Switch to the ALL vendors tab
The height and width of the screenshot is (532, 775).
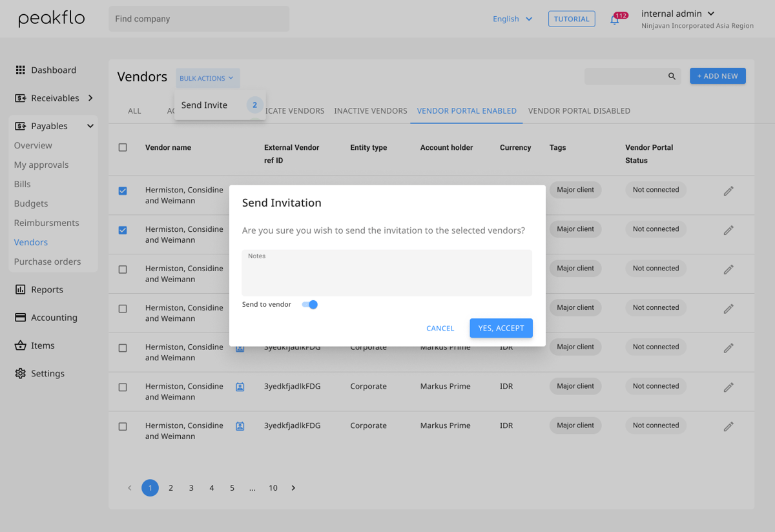click(x=134, y=111)
